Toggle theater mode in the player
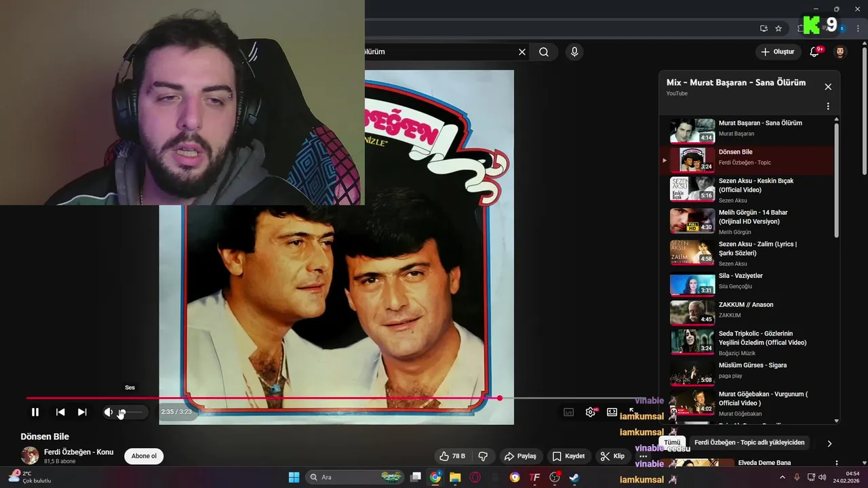 [x=612, y=412]
